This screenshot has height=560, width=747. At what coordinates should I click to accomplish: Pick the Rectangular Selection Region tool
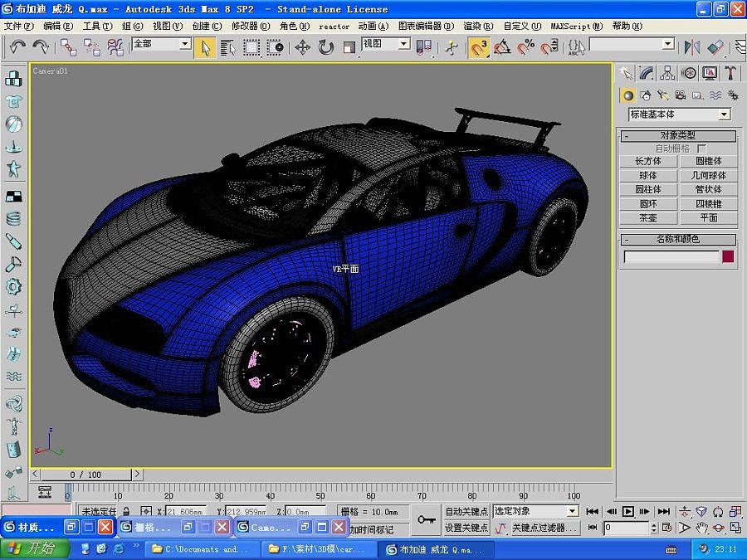(x=251, y=47)
